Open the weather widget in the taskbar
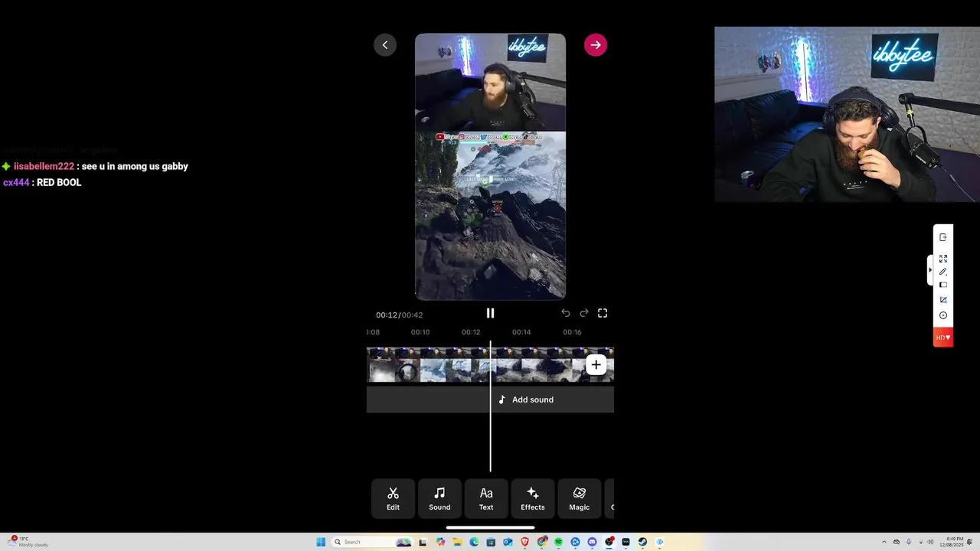Viewport: 980px width, 551px height. tap(28, 542)
